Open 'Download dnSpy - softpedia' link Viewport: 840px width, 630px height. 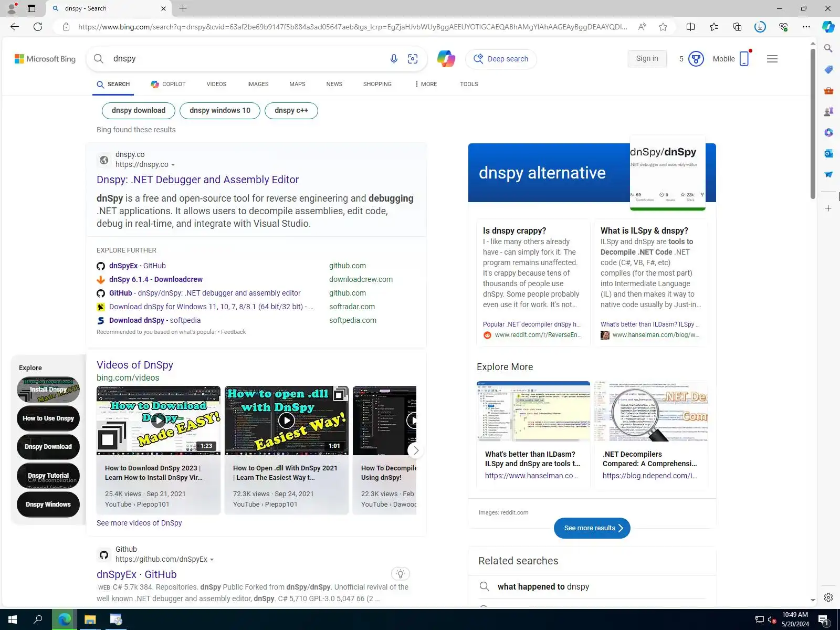(x=155, y=320)
